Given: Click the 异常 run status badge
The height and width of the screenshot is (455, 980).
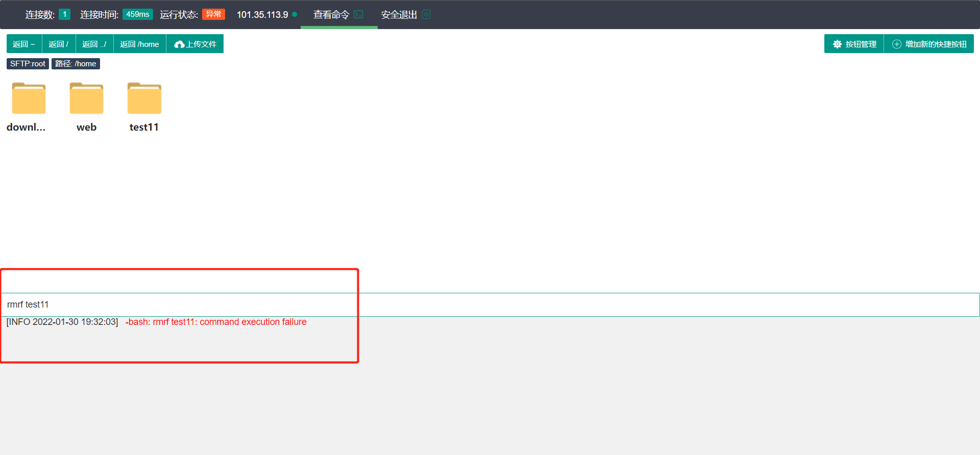Looking at the screenshot, I should 213,14.
